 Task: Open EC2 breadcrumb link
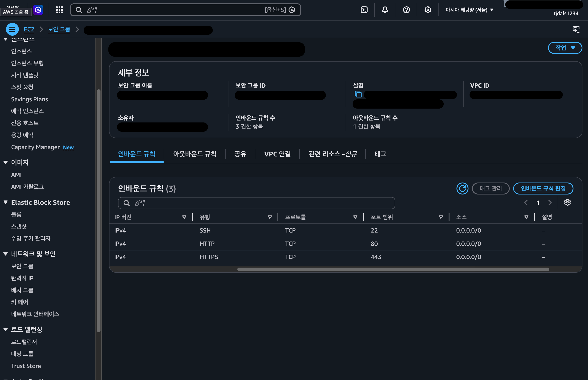click(29, 29)
